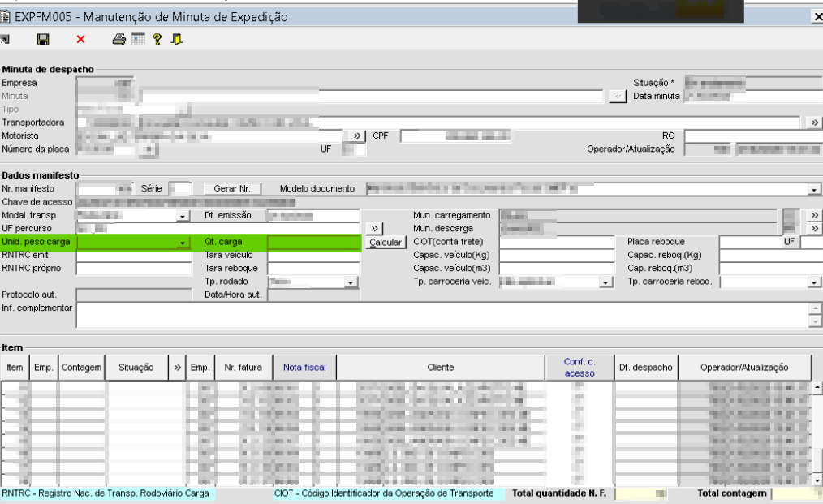This screenshot has width=823, height=504.
Task: Click Dt. despacho column header
Action: tap(645, 368)
